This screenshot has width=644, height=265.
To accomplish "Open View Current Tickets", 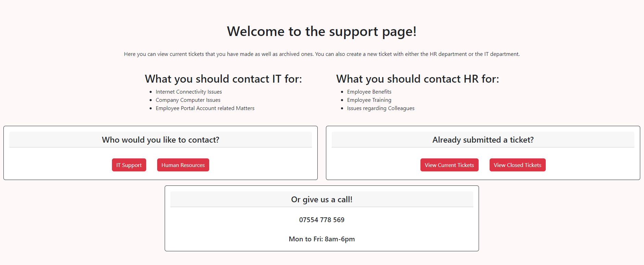I will pos(449,165).
